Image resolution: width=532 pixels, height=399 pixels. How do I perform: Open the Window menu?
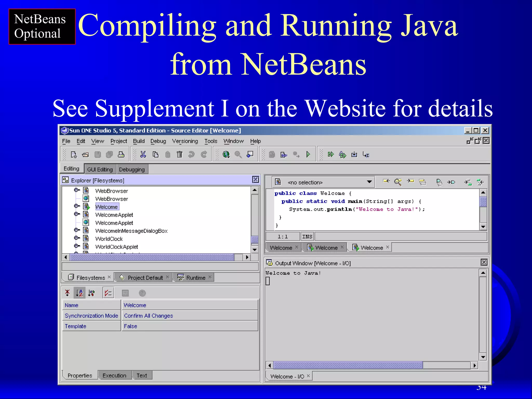(x=234, y=141)
